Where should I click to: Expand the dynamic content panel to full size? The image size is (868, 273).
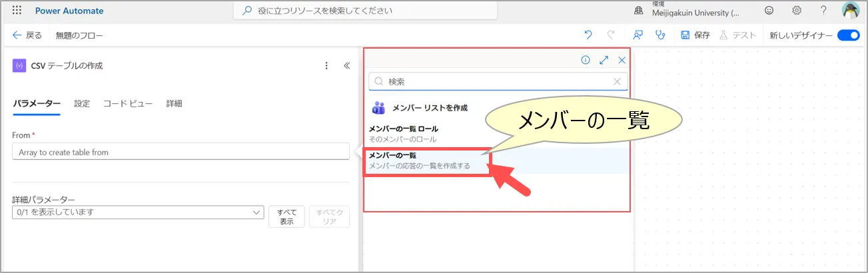[x=604, y=60]
